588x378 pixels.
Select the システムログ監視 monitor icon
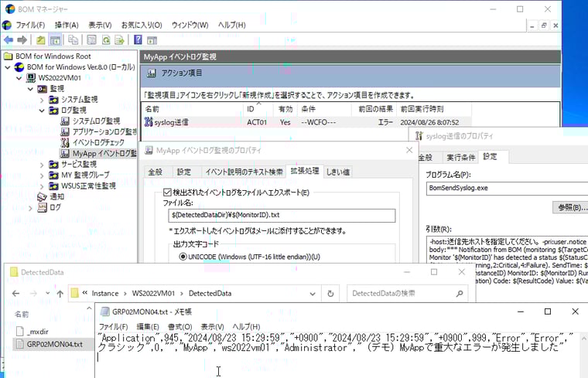(x=65, y=121)
